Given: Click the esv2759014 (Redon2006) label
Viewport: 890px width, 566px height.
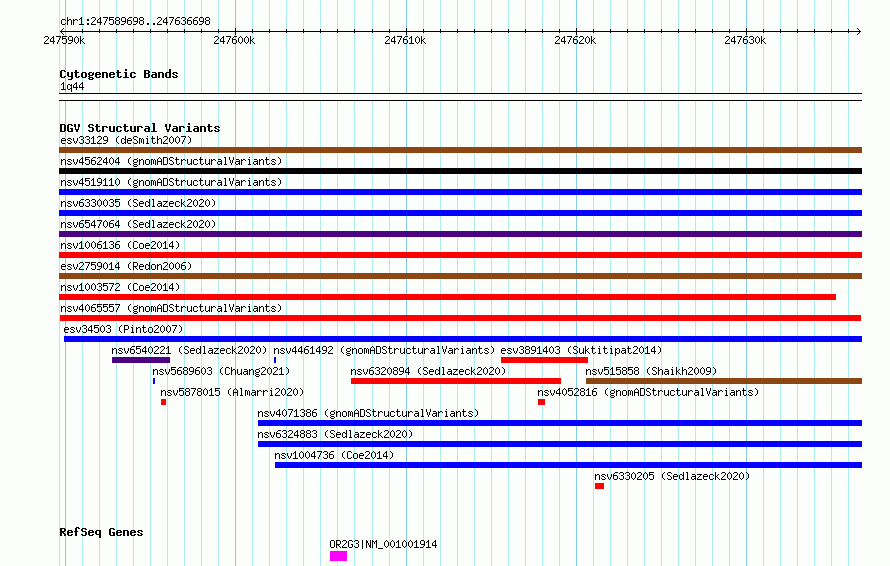Looking at the screenshot, I should click(x=126, y=266).
